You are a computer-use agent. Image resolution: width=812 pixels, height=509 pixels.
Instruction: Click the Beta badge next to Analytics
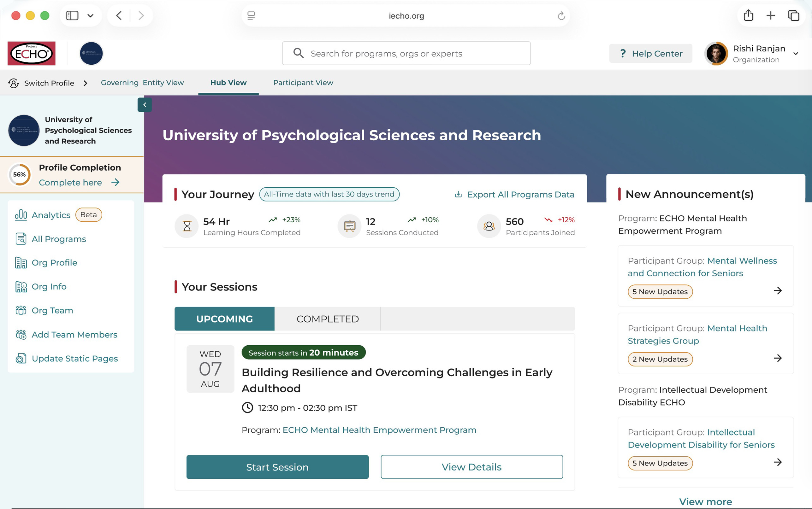point(89,215)
